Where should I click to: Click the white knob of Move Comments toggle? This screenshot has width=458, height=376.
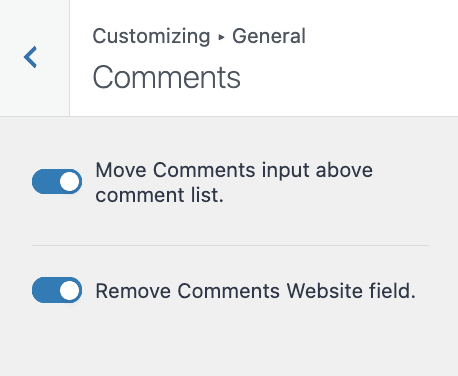[x=70, y=182]
